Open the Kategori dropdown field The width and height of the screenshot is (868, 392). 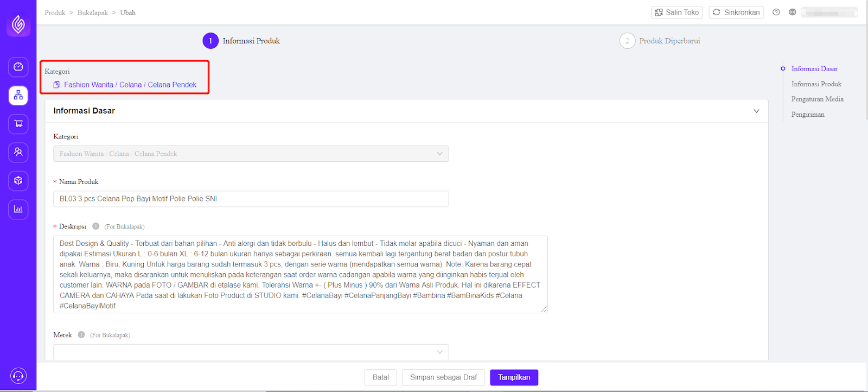click(251, 154)
